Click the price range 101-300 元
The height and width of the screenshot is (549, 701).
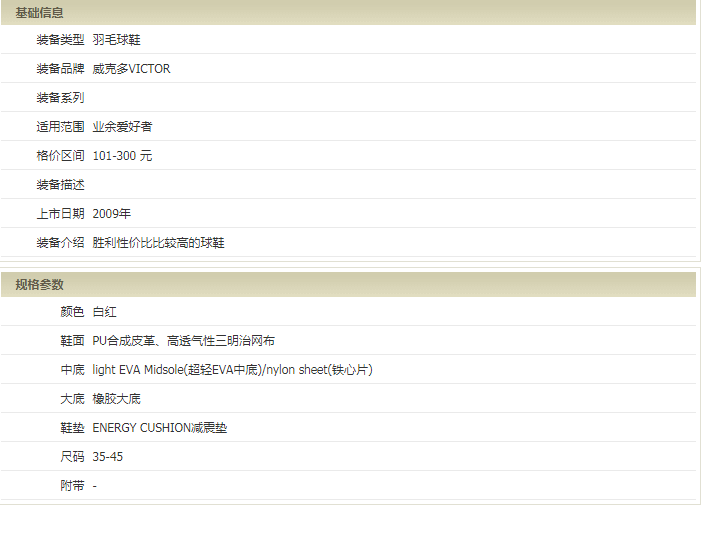[122, 156]
